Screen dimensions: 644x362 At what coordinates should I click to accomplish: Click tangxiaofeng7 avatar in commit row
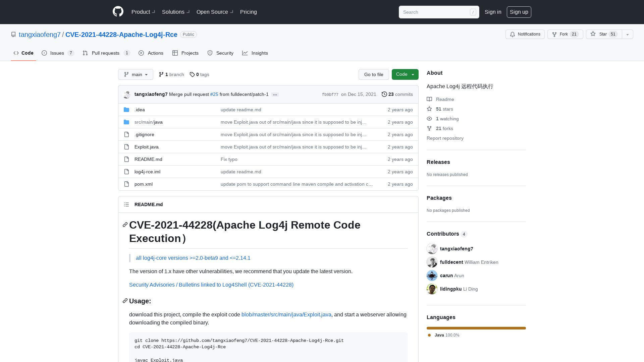pos(127,95)
